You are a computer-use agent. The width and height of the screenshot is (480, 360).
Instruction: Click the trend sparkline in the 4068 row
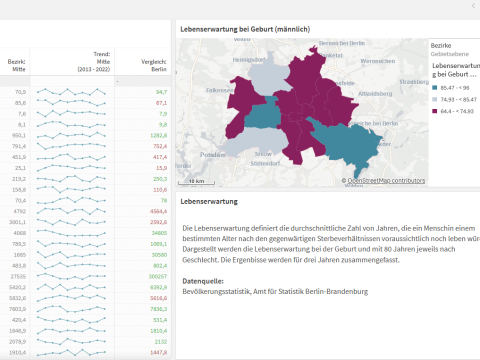point(71,233)
